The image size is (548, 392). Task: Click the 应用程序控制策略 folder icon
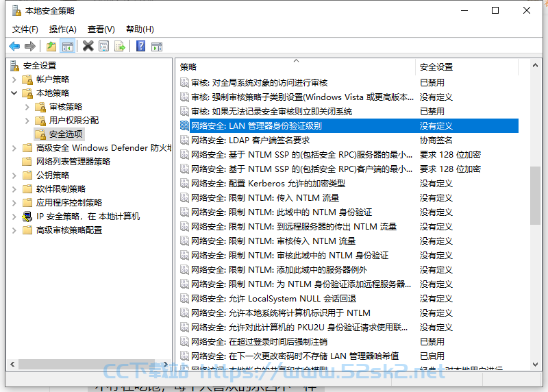(x=27, y=202)
